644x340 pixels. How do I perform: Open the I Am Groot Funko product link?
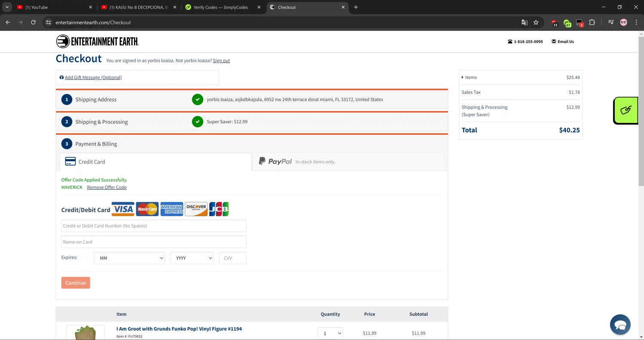(179, 329)
